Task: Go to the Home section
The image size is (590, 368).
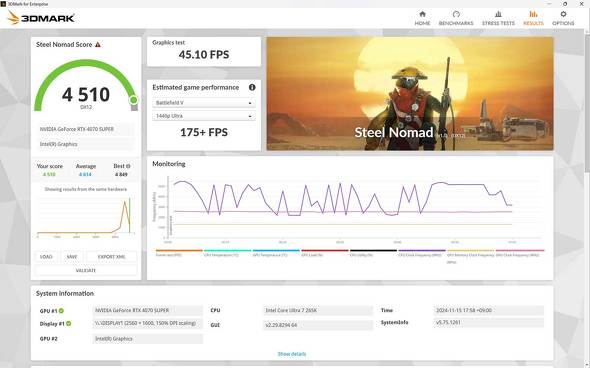Action: coord(422,18)
